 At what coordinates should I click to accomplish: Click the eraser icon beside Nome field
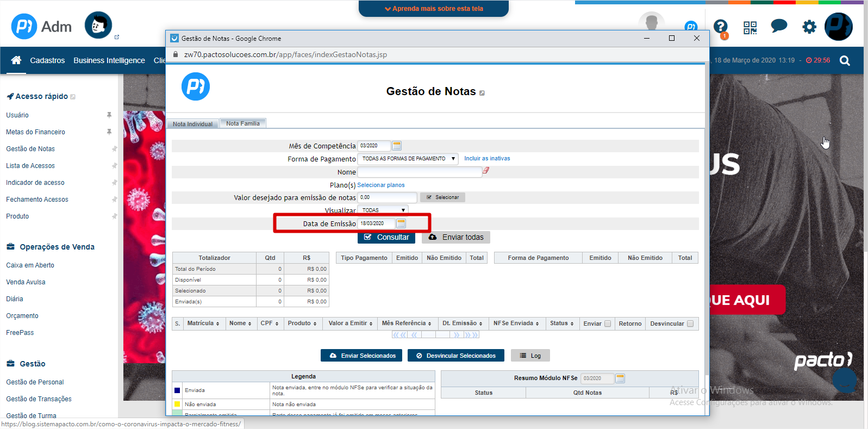[486, 171]
